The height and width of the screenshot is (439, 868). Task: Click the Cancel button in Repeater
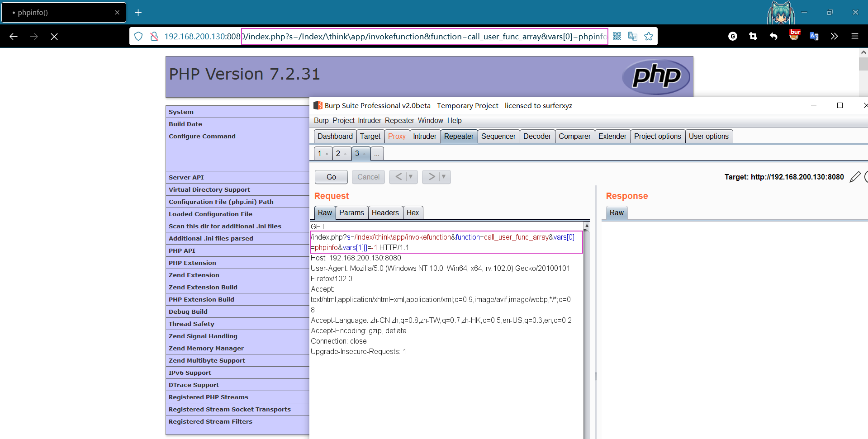pos(368,177)
